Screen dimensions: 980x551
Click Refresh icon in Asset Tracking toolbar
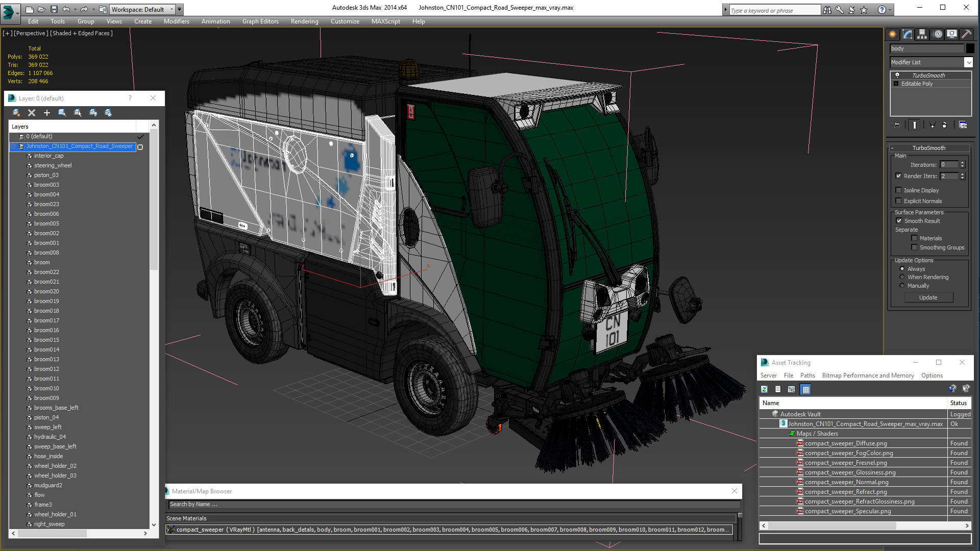pos(765,389)
